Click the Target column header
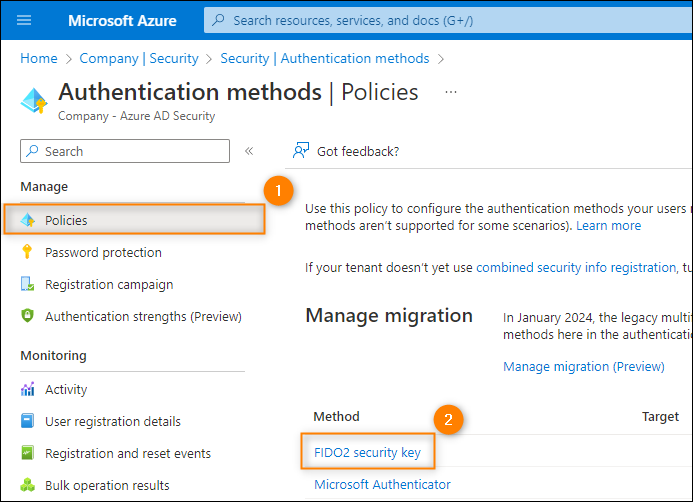693x502 pixels. [x=660, y=417]
